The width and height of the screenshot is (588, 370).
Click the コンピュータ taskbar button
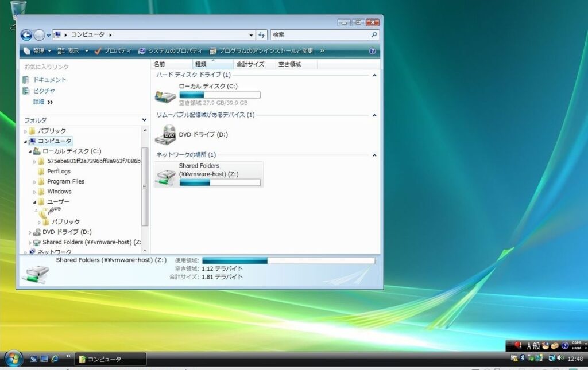(x=111, y=359)
